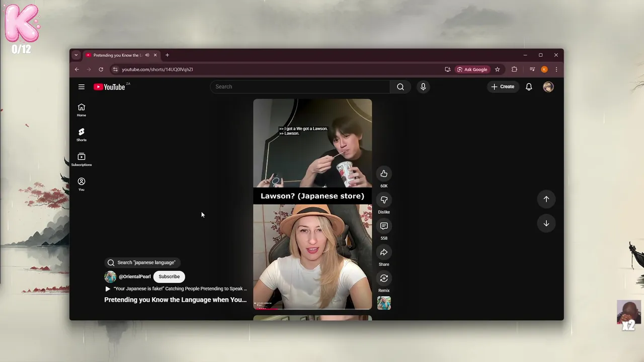The height and width of the screenshot is (362, 644).
Task: Like the short with thumbs up
Action: click(x=384, y=173)
